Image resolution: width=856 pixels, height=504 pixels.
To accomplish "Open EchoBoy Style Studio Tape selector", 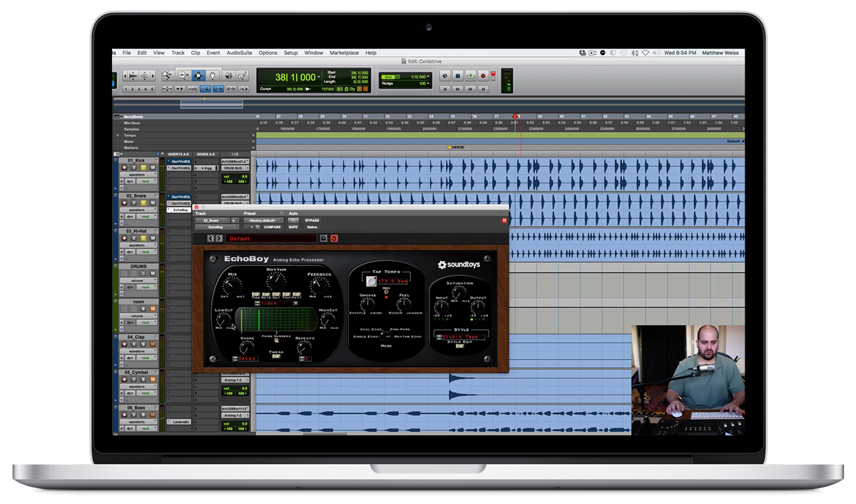I will pos(459,336).
